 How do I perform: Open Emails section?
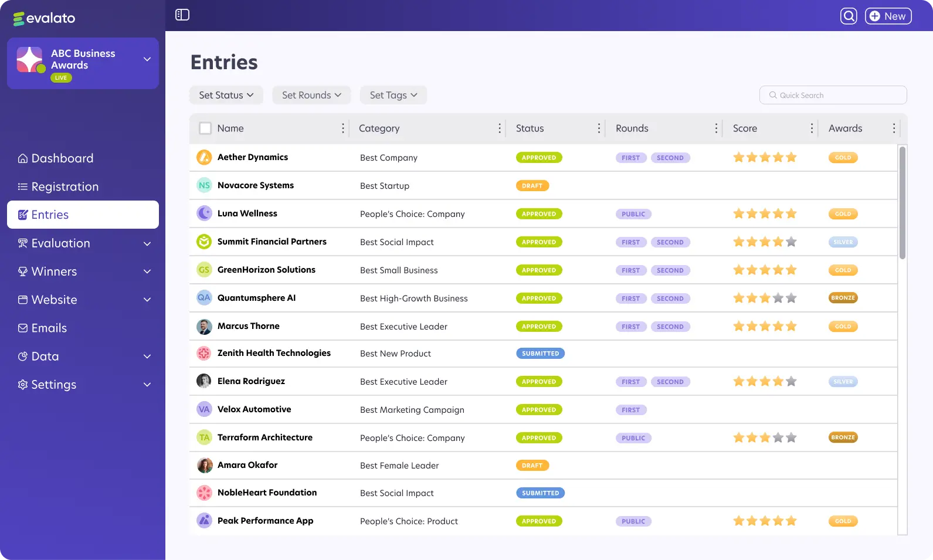[x=42, y=328]
